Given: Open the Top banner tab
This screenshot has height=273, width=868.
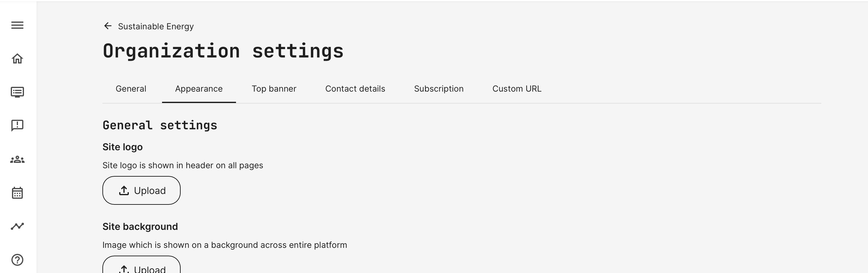Looking at the screenshot, I should [274, 89].
